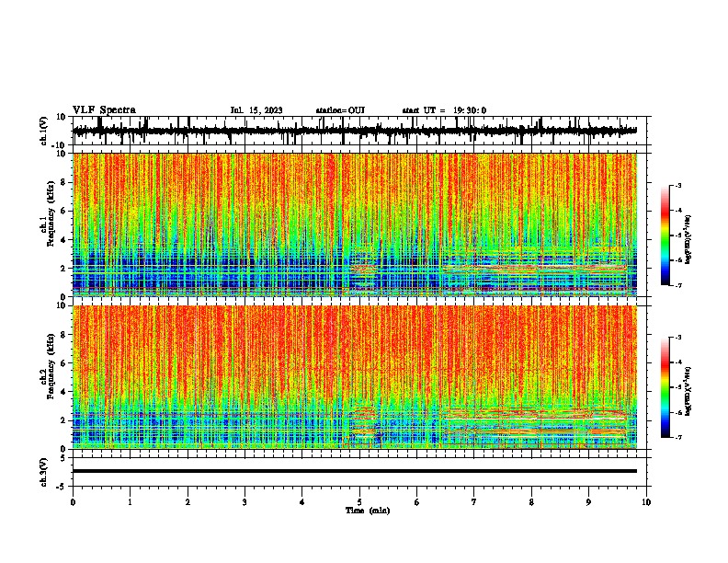Click time axis tick label 0
This screenshot has width=728, height=563.
pyautogui.click(x=73, y=502)
